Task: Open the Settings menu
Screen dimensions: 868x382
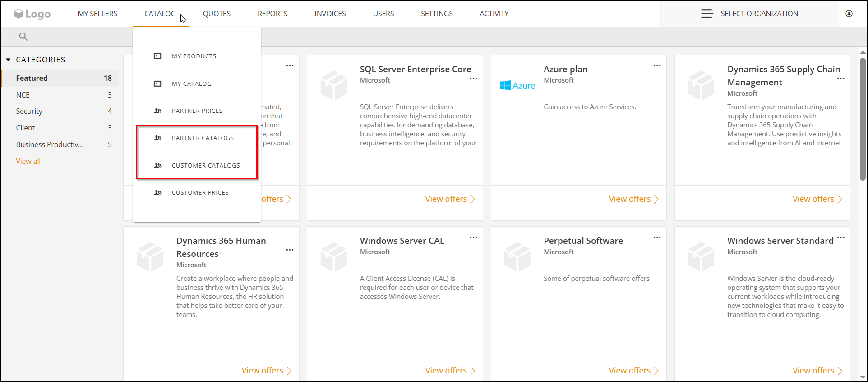Action: [x=437, y=14]
